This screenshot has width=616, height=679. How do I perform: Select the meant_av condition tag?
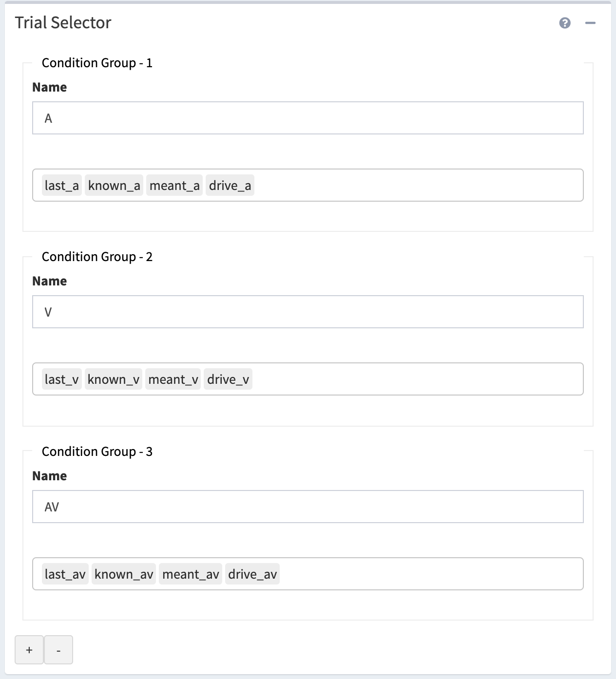[191, 574]
